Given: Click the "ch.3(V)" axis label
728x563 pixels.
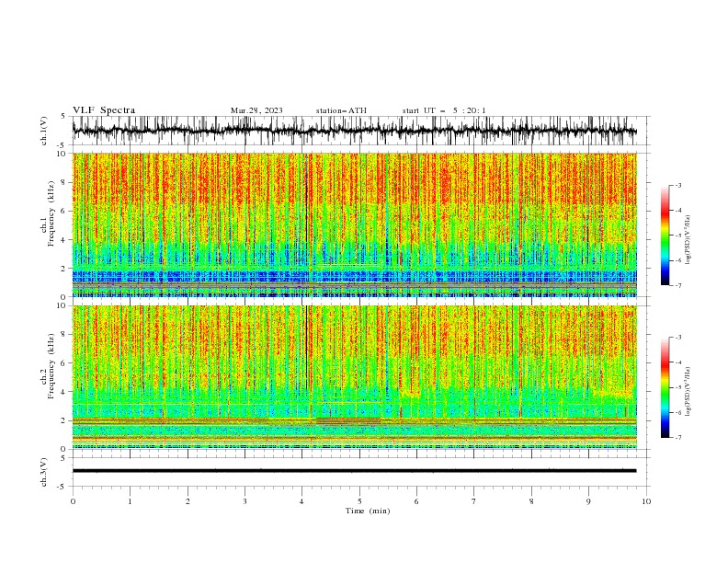Looking at the screenshot, I should [x=44, y=472].
